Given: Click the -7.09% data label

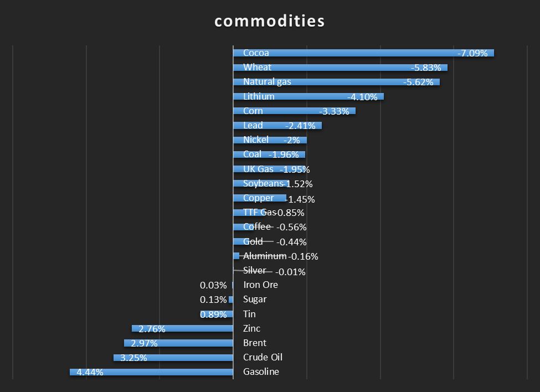Looking at the screenshot, I should click(473, 54).
